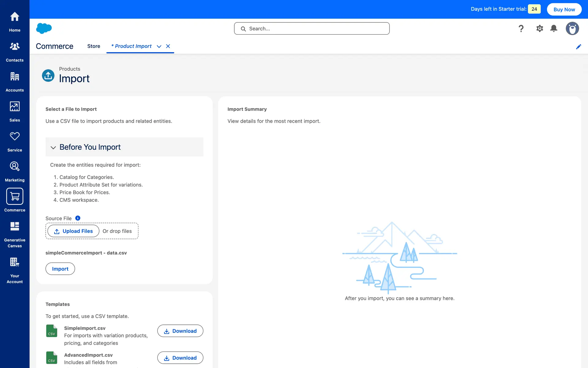Switch to the Store tab
Screen dimensions: 588x368
(x=94, y=46)
